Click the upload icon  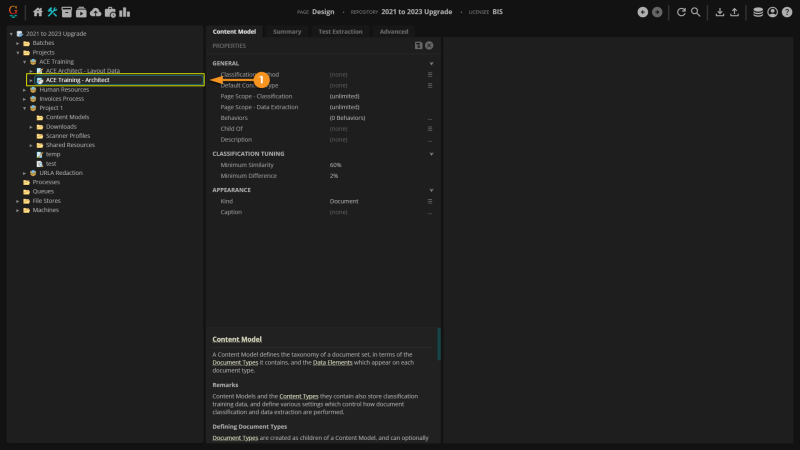point(734,12)
